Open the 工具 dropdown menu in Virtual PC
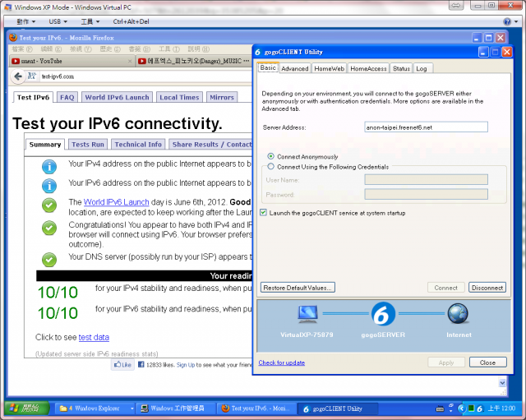This screenshot has height=420, width=526. coord(90,22)
